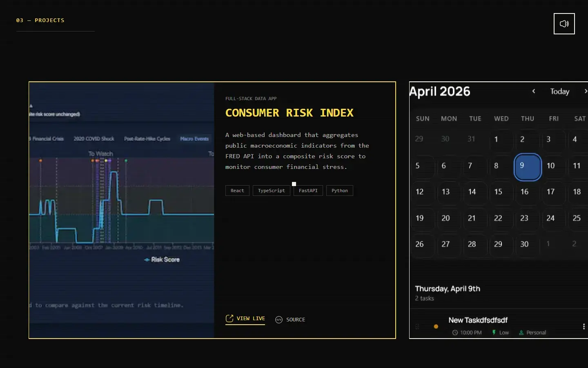Open the VIEW LIVE link

point(245,319)
